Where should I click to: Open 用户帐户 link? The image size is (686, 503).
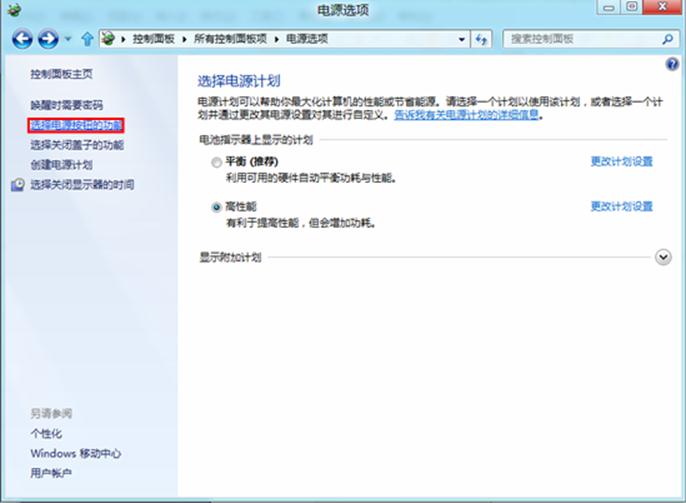pyautogui.click(x=51, y=473)
